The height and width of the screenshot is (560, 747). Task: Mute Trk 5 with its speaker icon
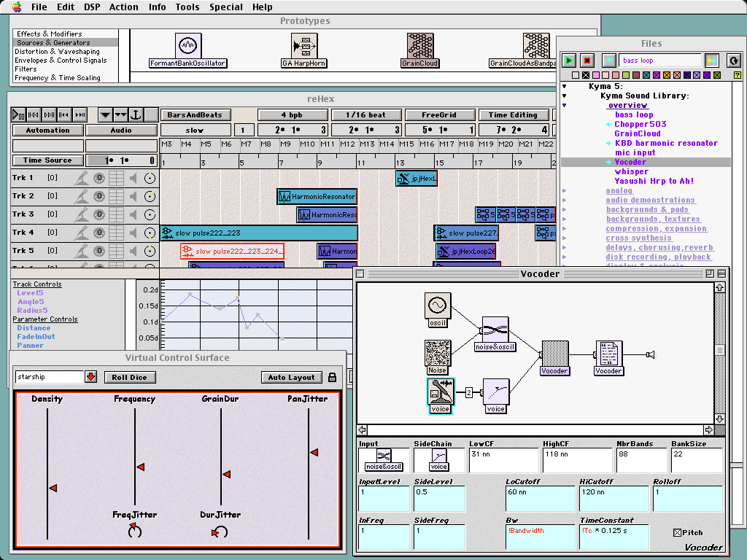tap(133, 251)
